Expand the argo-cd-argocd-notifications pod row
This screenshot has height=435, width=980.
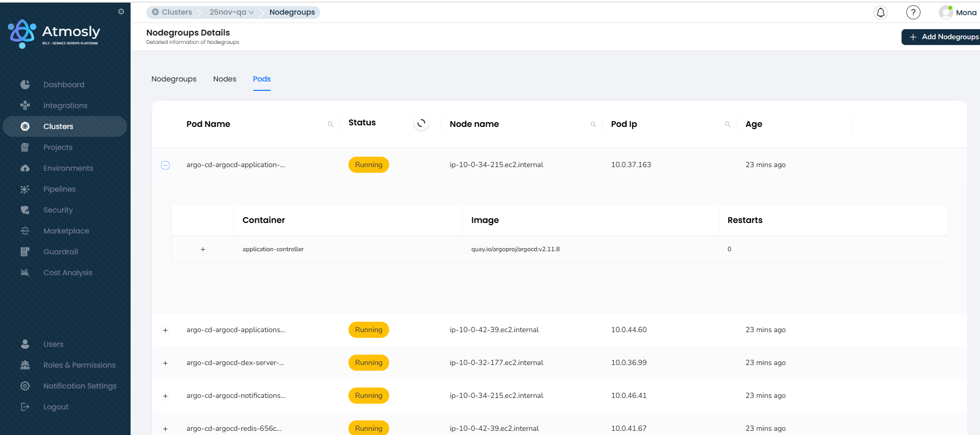click(165, 396)
